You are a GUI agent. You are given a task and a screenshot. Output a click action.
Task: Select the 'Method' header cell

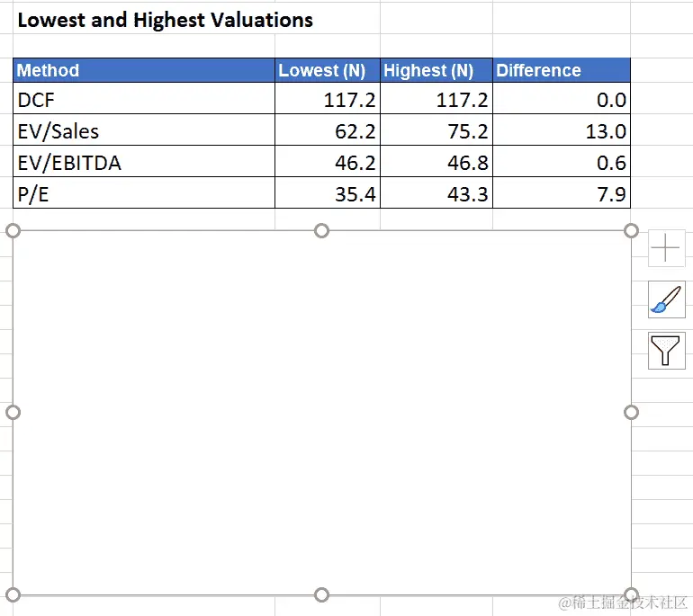pos(144,70)
